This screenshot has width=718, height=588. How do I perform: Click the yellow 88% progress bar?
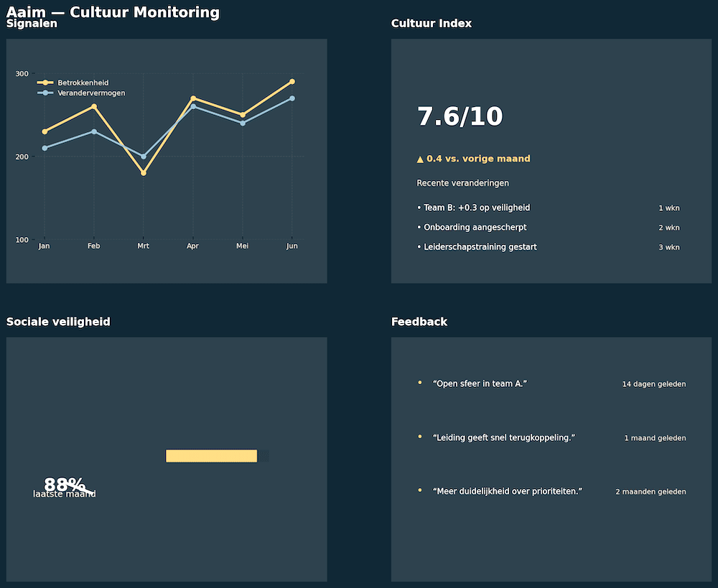coord(211,456)
